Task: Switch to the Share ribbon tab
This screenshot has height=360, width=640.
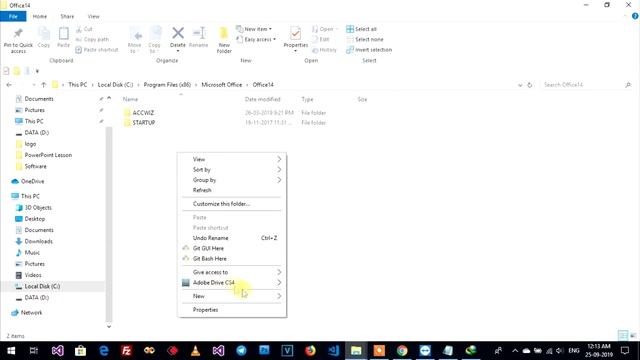Action: pyautogui.click(x=67, y=16)
